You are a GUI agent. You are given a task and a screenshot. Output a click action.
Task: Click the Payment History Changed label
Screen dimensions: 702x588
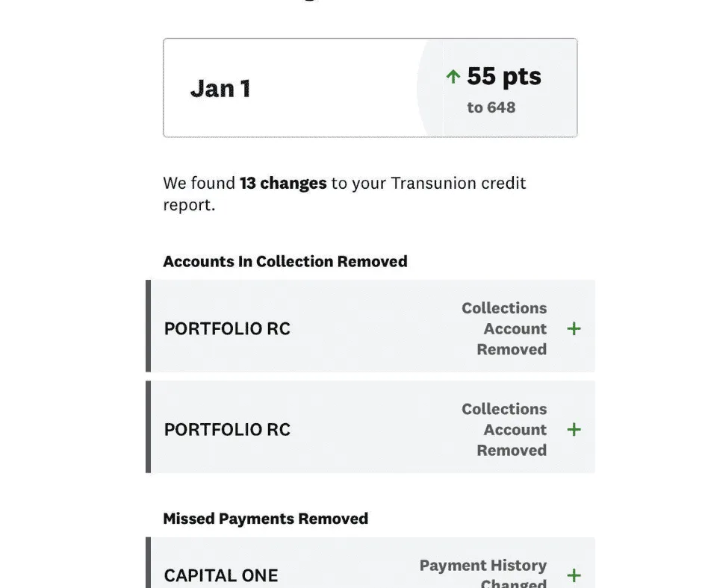pos(484,574)
